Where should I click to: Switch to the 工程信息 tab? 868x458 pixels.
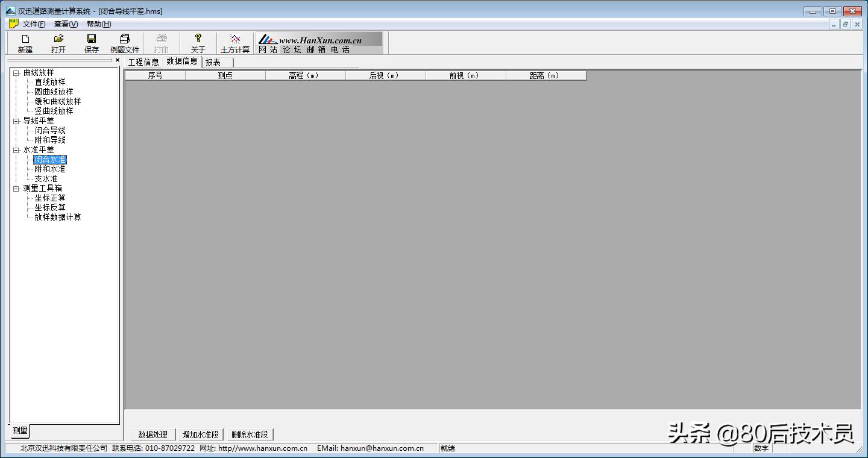tap(143, 62)
